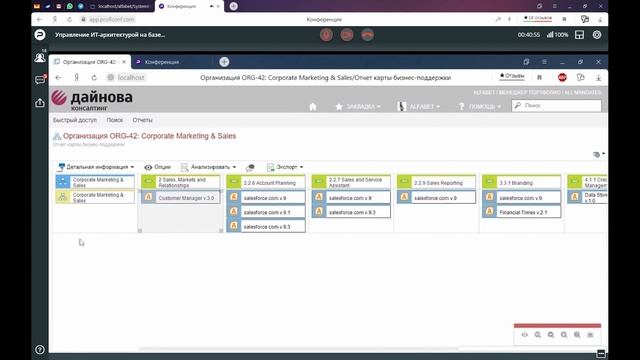The image size is (640, 360).
Task: Open ALFABET dropdown menu
Action: click(419, 107)
